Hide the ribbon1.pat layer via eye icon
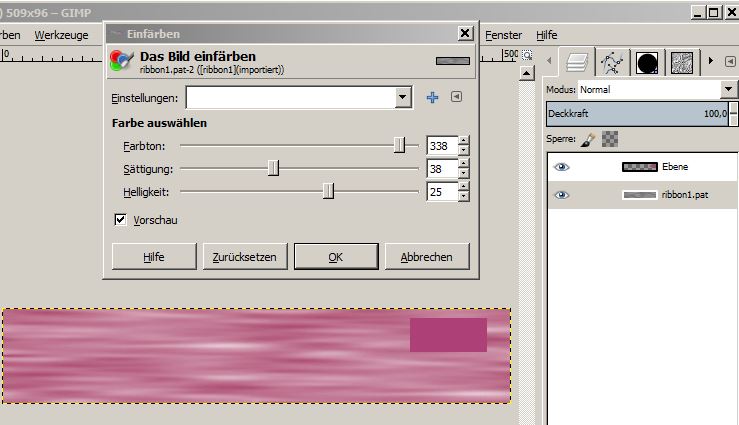 561,195
